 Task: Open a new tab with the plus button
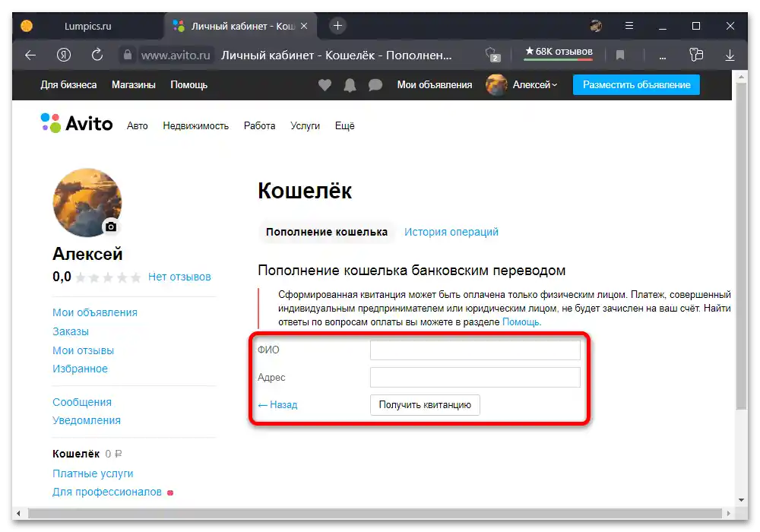pos(338,26)
